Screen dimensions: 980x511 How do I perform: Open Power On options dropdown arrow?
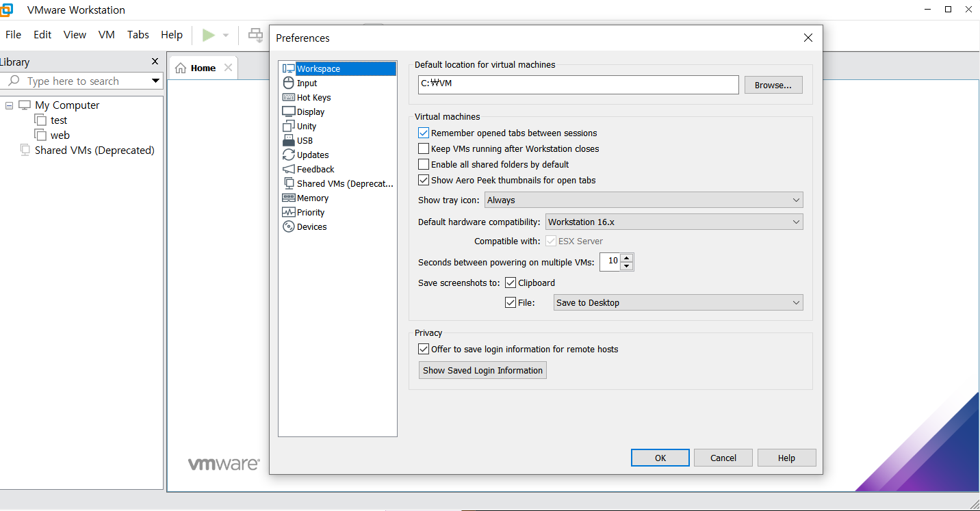coord(226,35)
